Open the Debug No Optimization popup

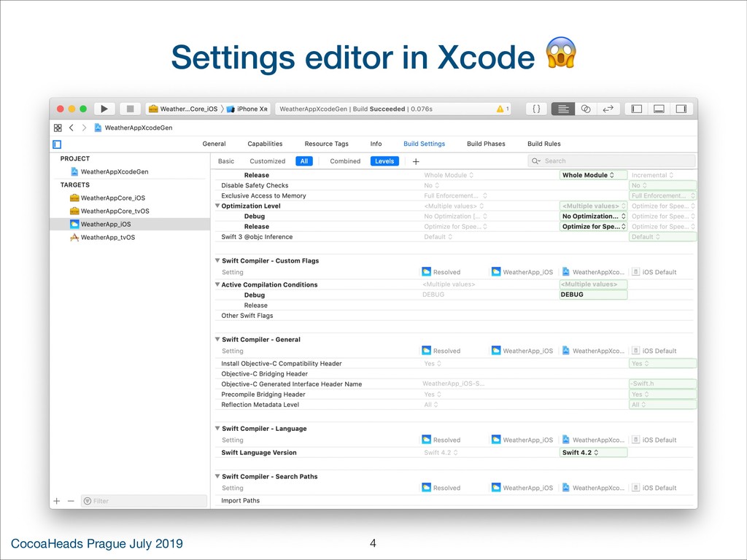(593, 216)
